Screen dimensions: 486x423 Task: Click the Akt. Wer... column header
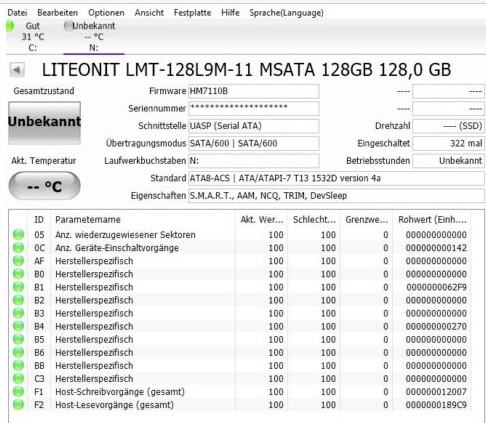pyautogui.click(x=262, y=220)
